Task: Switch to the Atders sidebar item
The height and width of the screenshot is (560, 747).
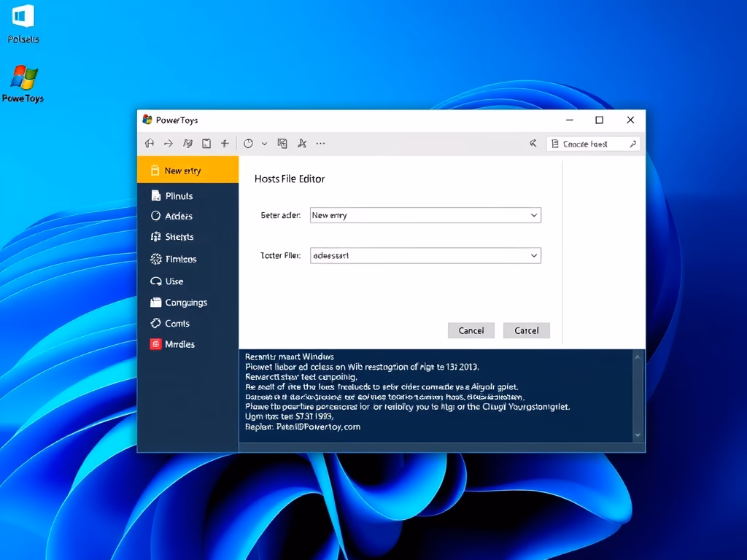Action: (x=155, y=216)
